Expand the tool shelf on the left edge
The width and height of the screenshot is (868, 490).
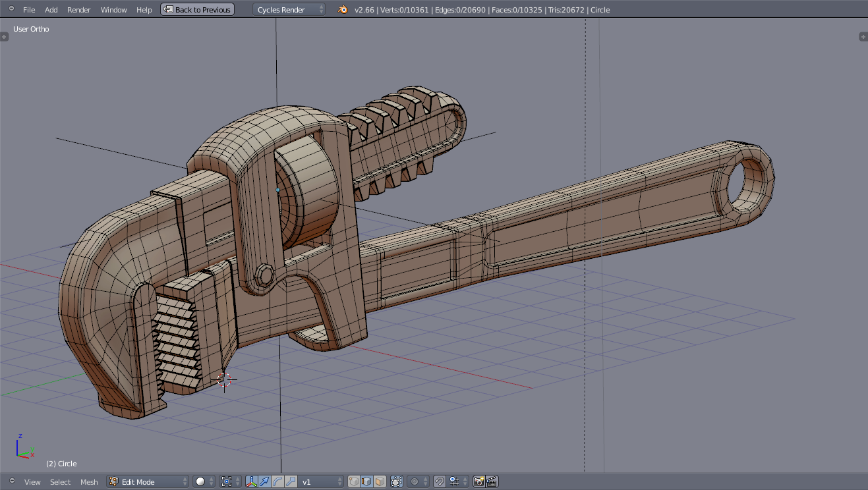pos(4,37)
